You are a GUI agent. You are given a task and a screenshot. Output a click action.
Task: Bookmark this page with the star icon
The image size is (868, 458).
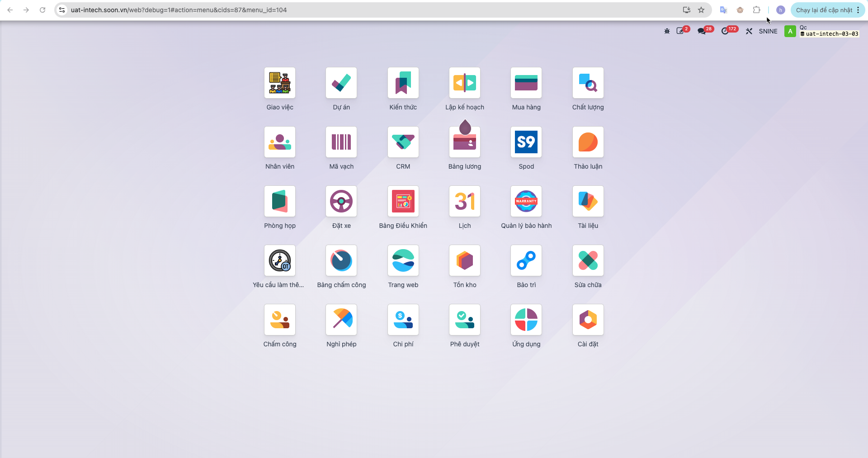point(701,10)
